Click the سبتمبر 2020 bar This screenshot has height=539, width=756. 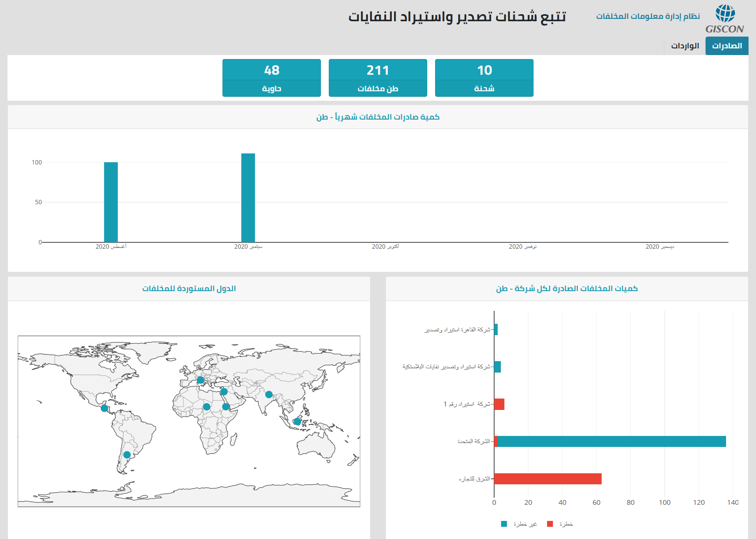248,198
